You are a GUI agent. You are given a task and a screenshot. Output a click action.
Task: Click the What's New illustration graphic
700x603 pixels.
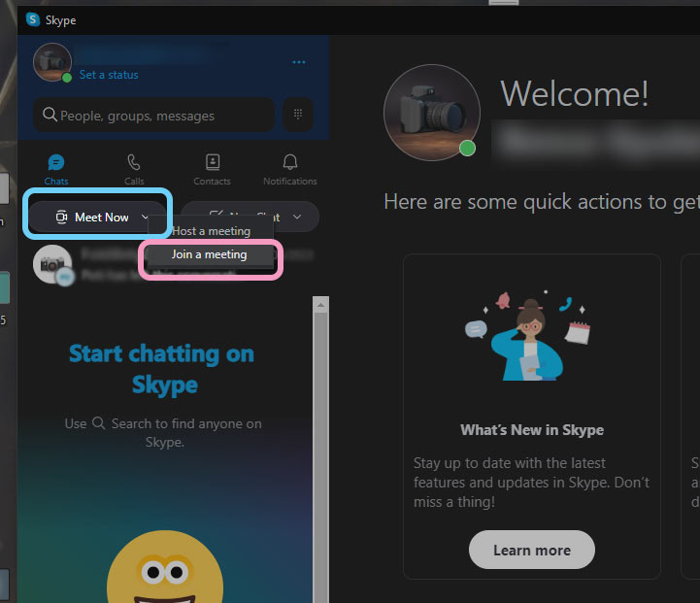click(x=528, y=335)
